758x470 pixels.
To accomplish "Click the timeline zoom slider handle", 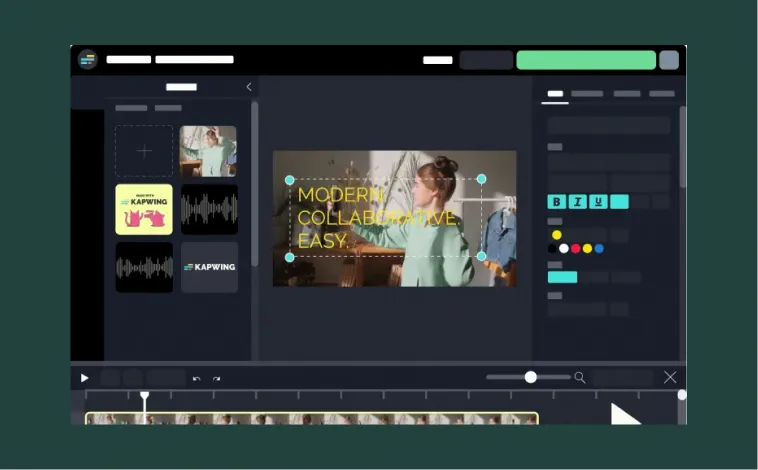I will click(x=531, y=377).
